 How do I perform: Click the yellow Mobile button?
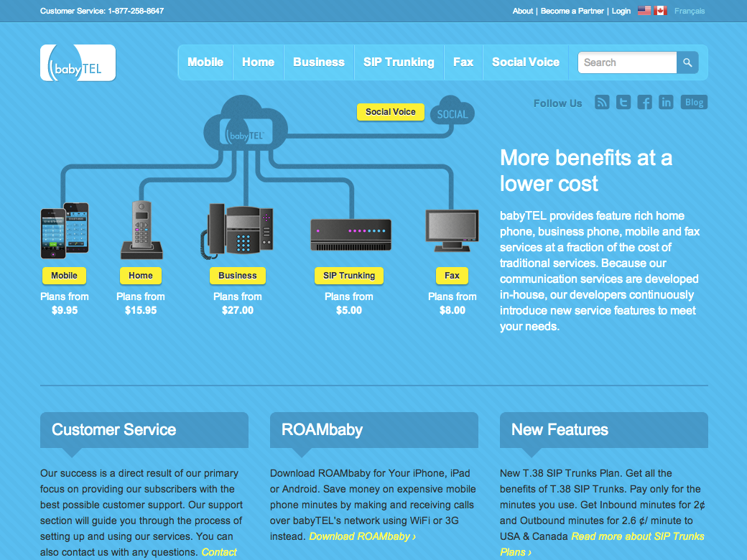pos(65,276)
